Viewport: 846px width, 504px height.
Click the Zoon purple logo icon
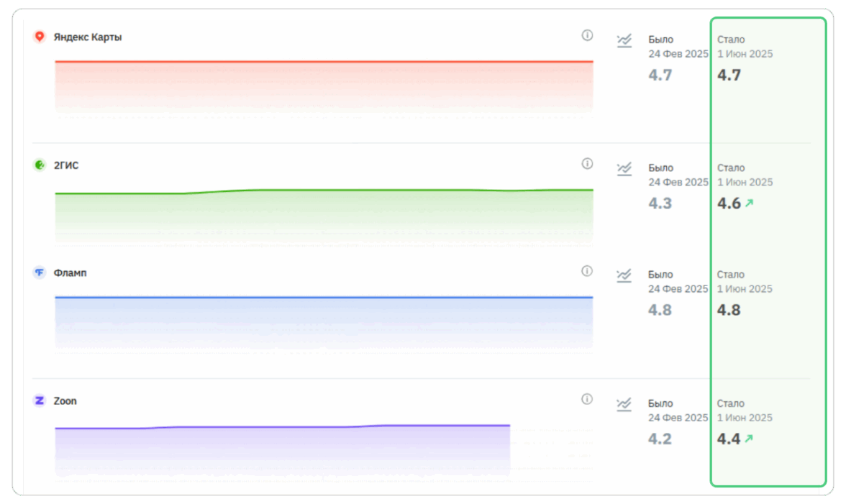(40, 400)
